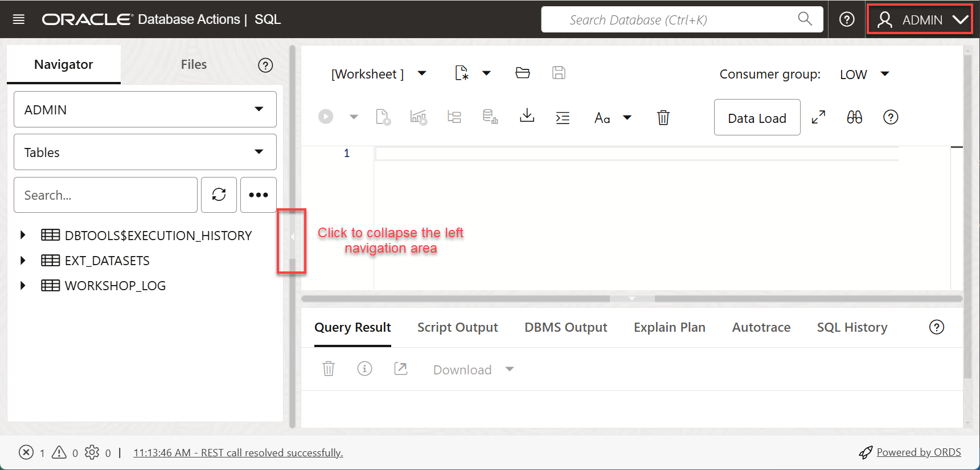The width and height of the screenshot is (980, 470).
Task: Click the change case Aa icon
Action: (602, 118)
